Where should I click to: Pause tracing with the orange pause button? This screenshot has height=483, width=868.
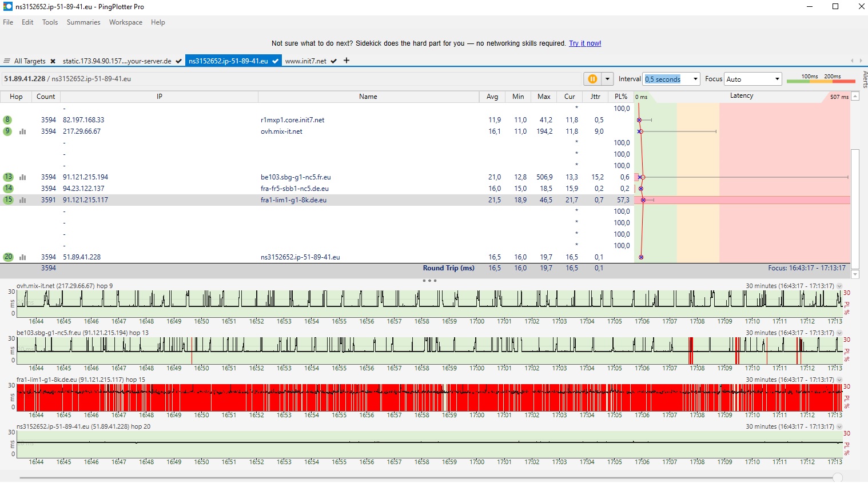(592, 79)
